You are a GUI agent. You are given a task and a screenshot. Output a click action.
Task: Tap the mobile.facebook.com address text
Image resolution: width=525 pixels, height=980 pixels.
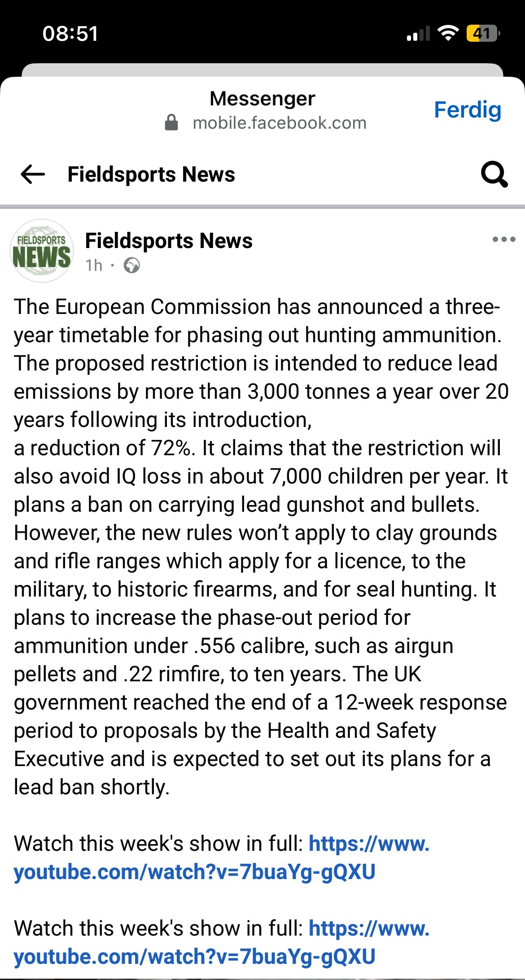coord(279,123)
